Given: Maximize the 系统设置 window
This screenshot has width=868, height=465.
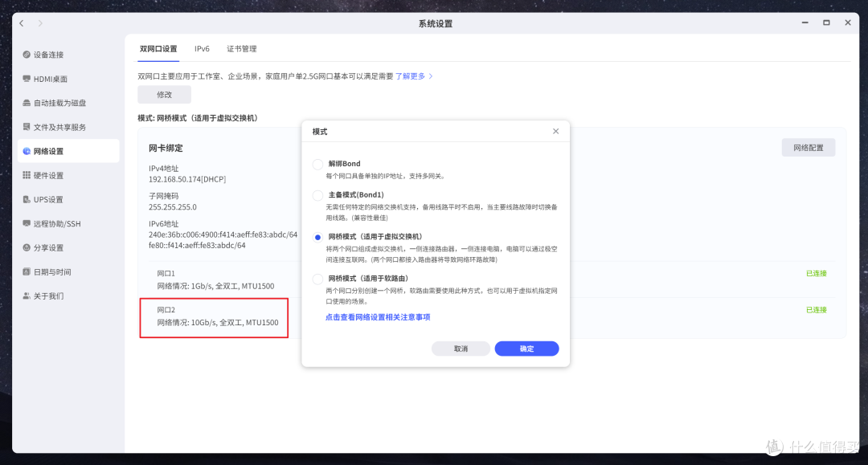Looking at the screenshot, I should [826, 22].
